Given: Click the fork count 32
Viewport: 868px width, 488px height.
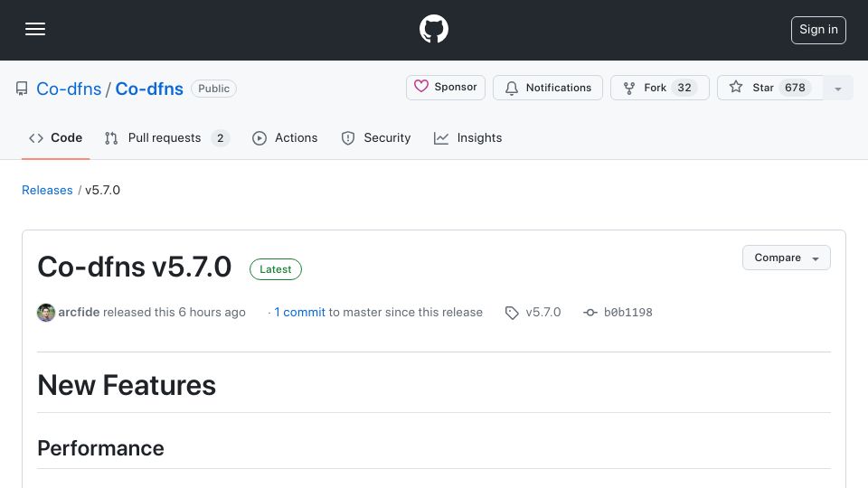Looking at the screenshot, I should click(x=684, y=88).
